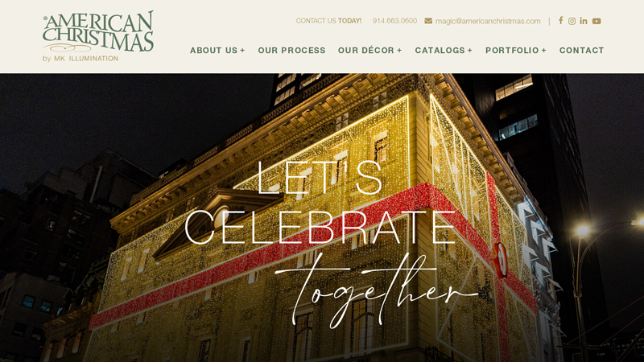Go to Our Process page
644x362 pixels.
tap(291, 51)
